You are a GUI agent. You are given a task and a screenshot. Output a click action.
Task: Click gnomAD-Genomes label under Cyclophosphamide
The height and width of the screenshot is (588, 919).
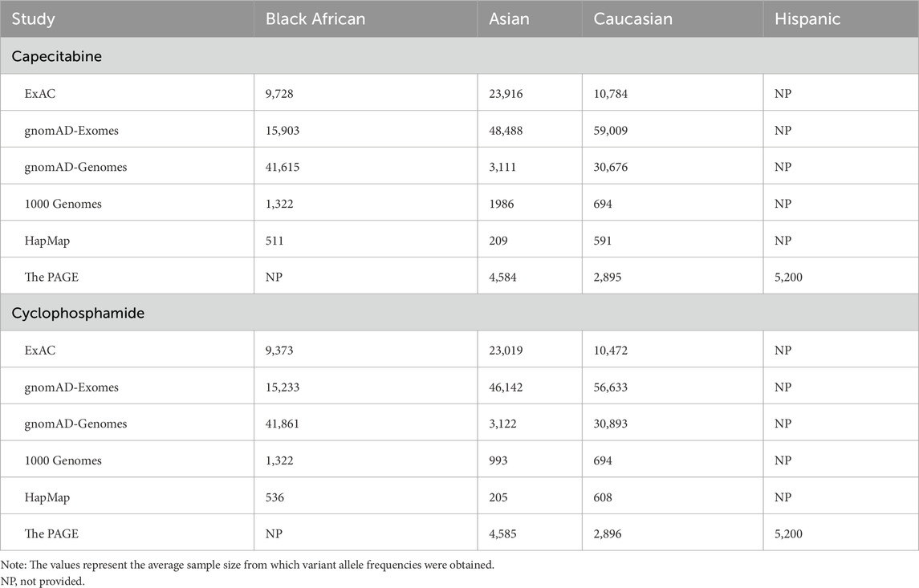(75, 424)
